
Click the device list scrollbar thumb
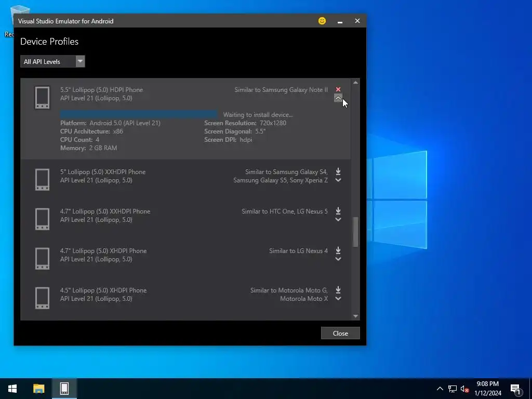point(355,232)
